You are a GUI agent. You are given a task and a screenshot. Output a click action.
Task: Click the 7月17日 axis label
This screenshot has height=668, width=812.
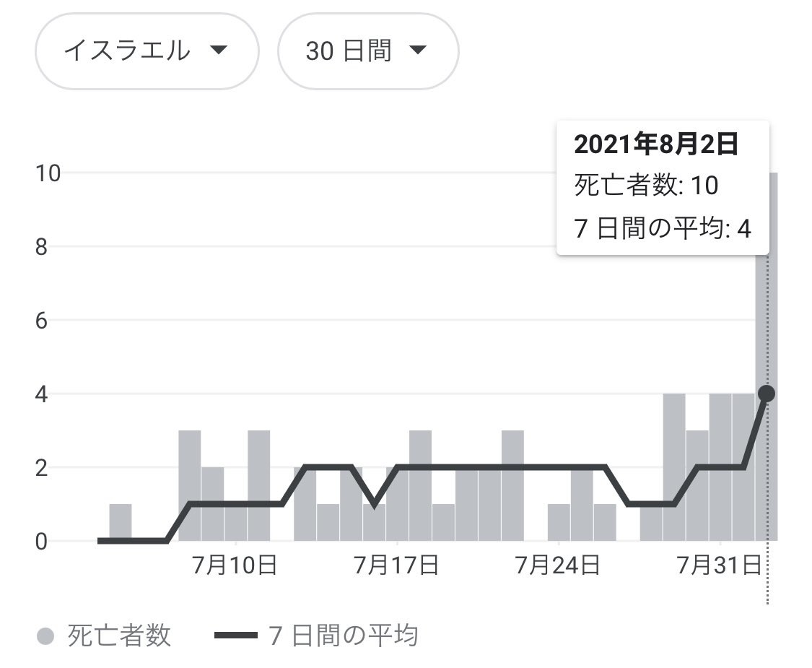(x=396, y=565)
